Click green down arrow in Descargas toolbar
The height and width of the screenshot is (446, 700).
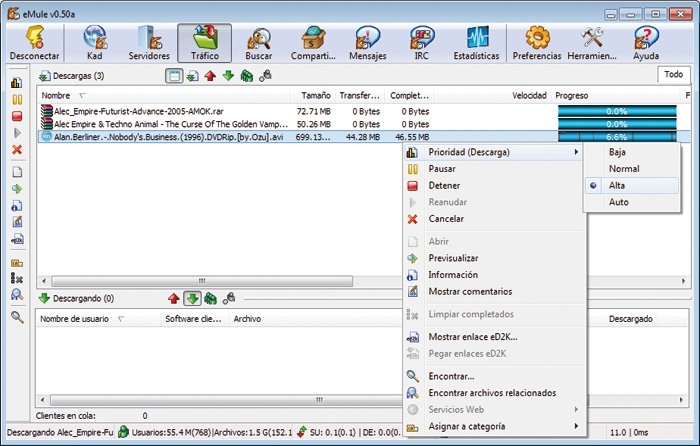(228, 76)
